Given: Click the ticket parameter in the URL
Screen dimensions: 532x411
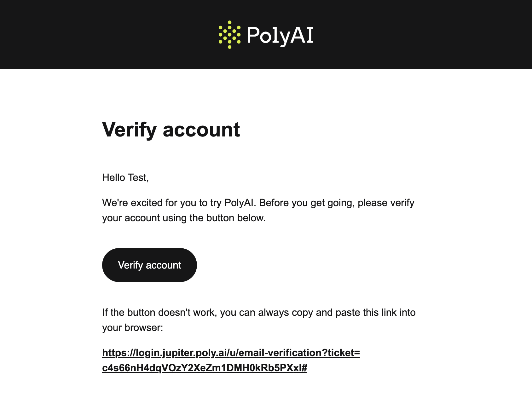Looking at the screenshot, I should click(341, 353).
